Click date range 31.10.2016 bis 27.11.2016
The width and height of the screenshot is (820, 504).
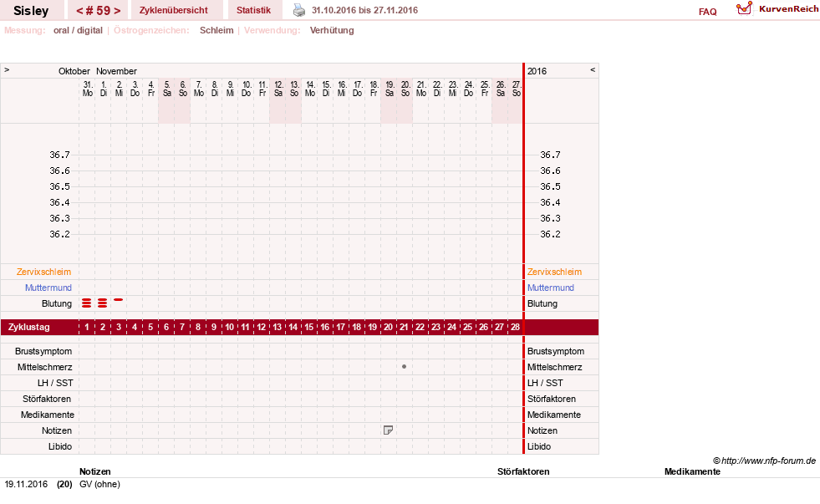point(364,10)
